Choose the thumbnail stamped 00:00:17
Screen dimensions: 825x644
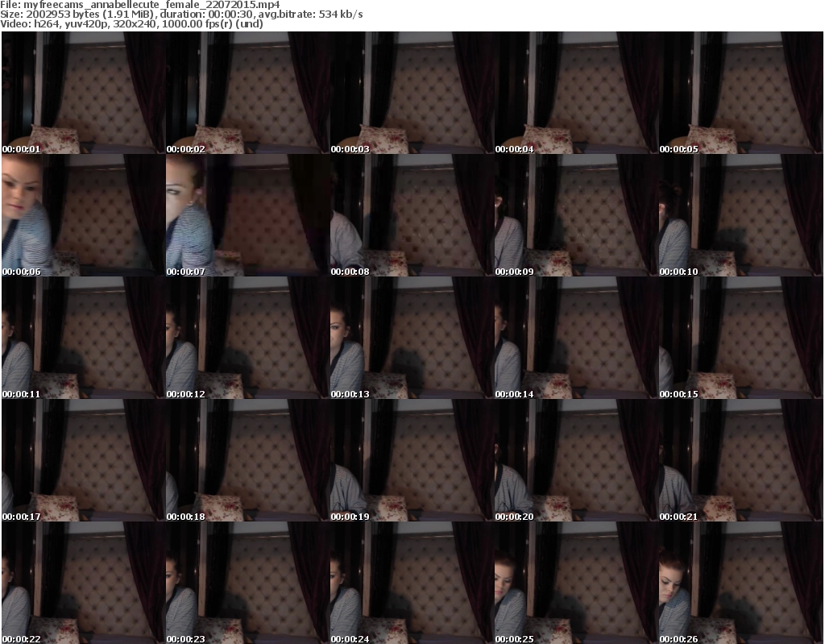click(x=84, y=460)
